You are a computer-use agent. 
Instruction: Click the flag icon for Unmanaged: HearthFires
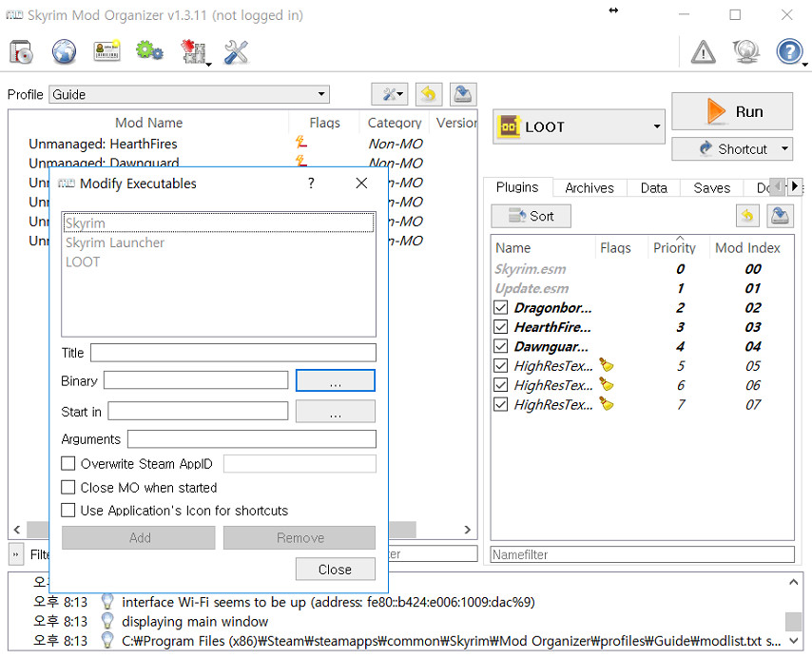[300, 142]
